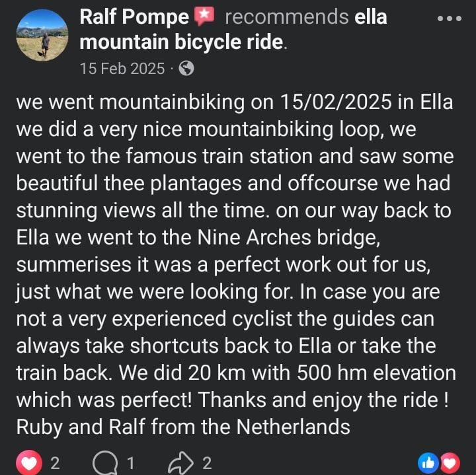
Task: Click the Love heart icon beside the thumbs-up
Action: 450,462
